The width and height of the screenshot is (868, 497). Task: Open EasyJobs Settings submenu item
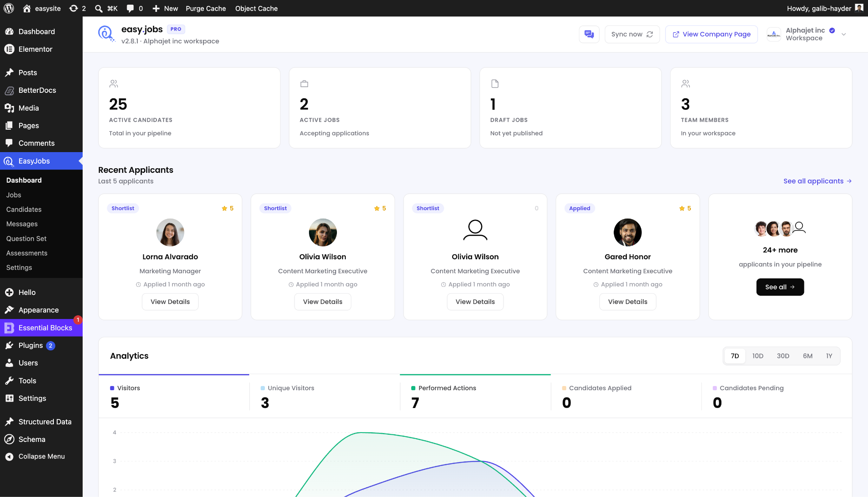(x=19, y=267)
